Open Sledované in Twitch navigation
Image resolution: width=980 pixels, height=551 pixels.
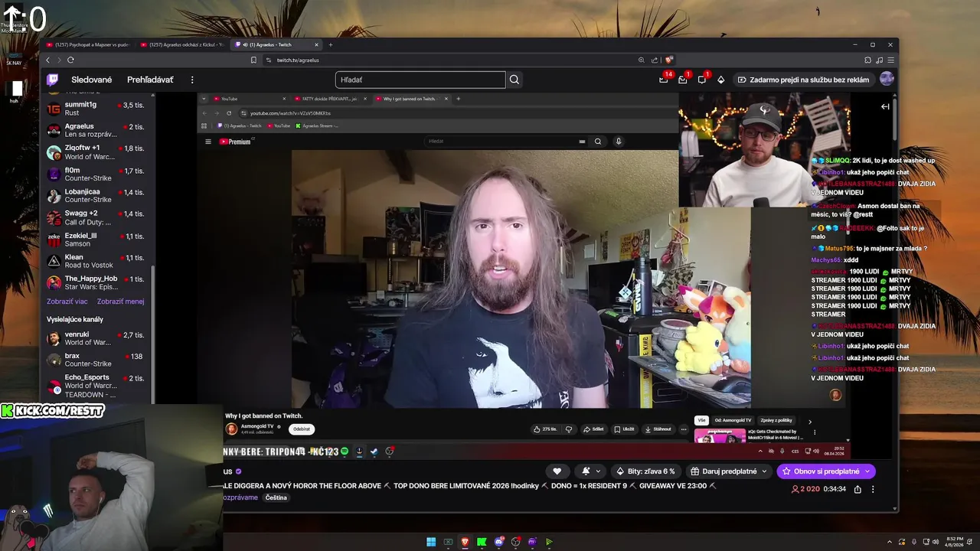[x=92, y=80]
